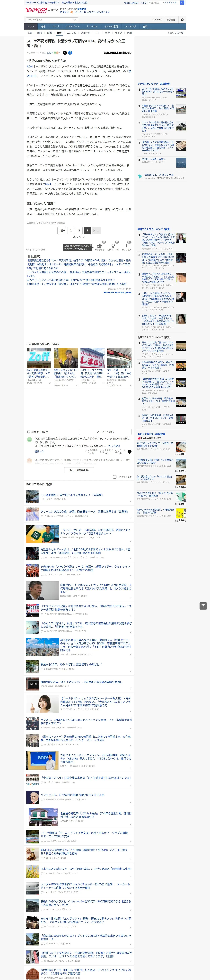
Task: Select the 速報 tab in main navigation
Action: (43, 27)
